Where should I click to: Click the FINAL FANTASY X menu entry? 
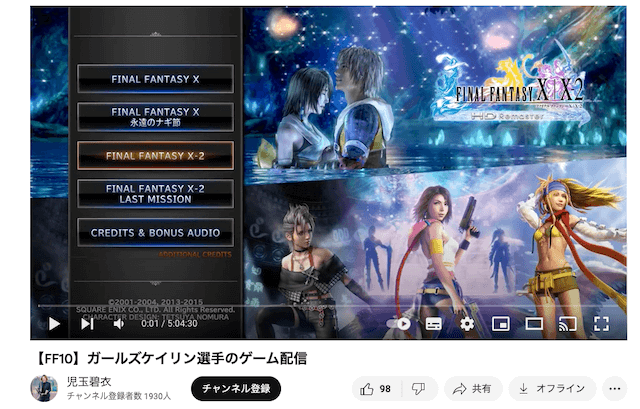[155, 79]
